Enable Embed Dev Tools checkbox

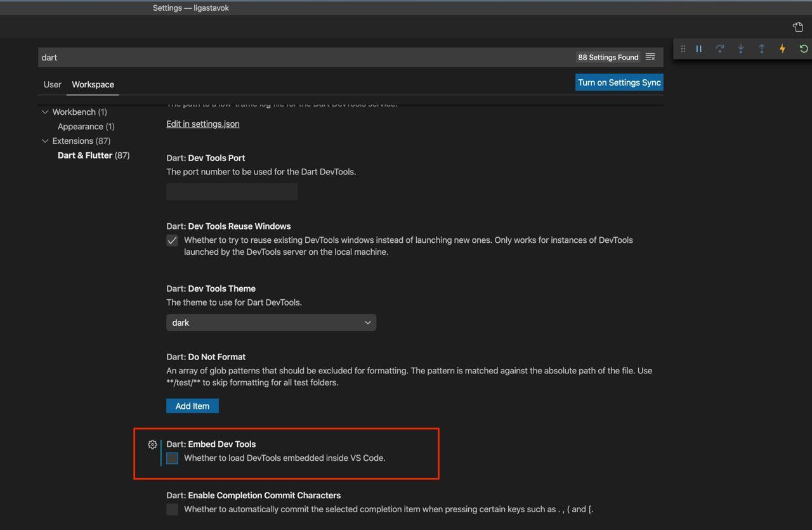click(172, 458)
